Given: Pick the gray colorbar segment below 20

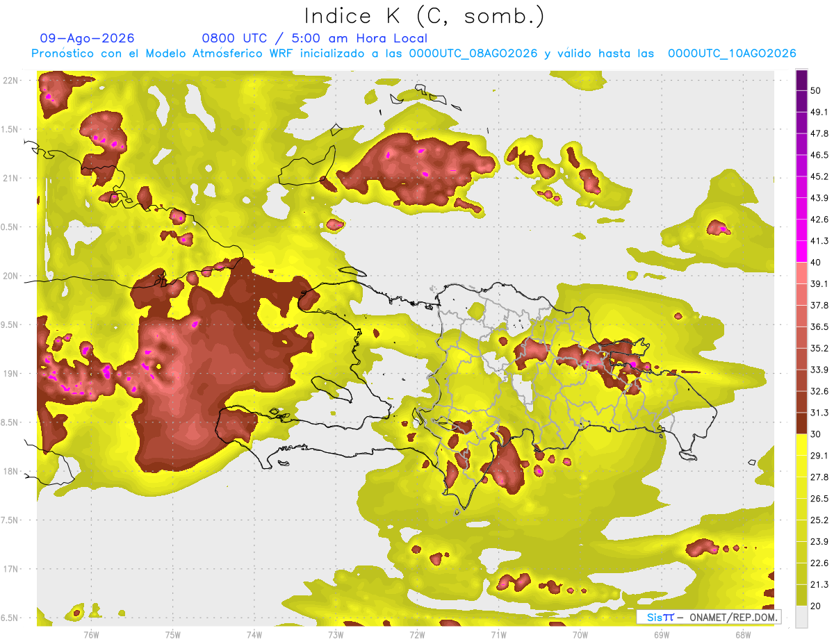Looking at the screenshot, I should pos(802,616).
